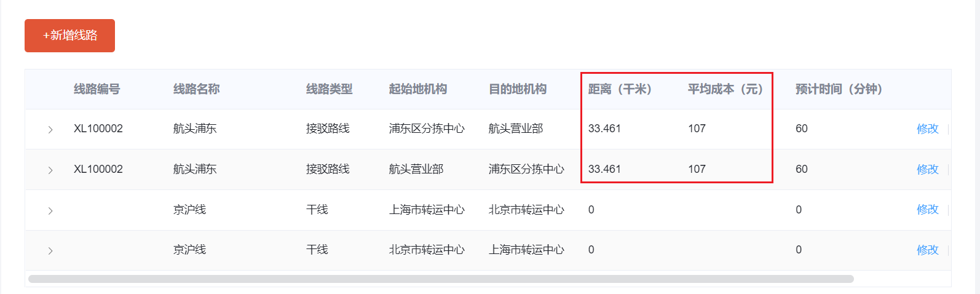This screenshot has width=980, height=294.
Task: Click the 线路编号 column header
Action: tap(97, 89)
